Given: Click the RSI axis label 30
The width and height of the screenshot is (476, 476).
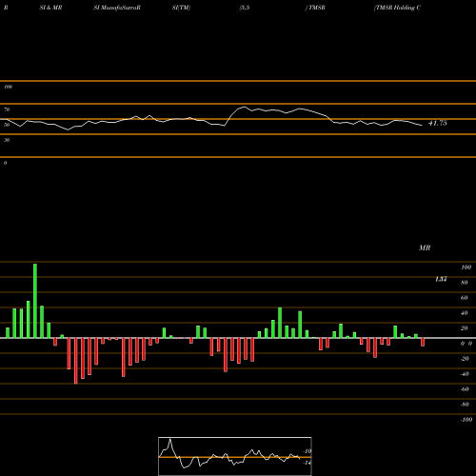Looking at the screenshot, I should tap(7, 140).
